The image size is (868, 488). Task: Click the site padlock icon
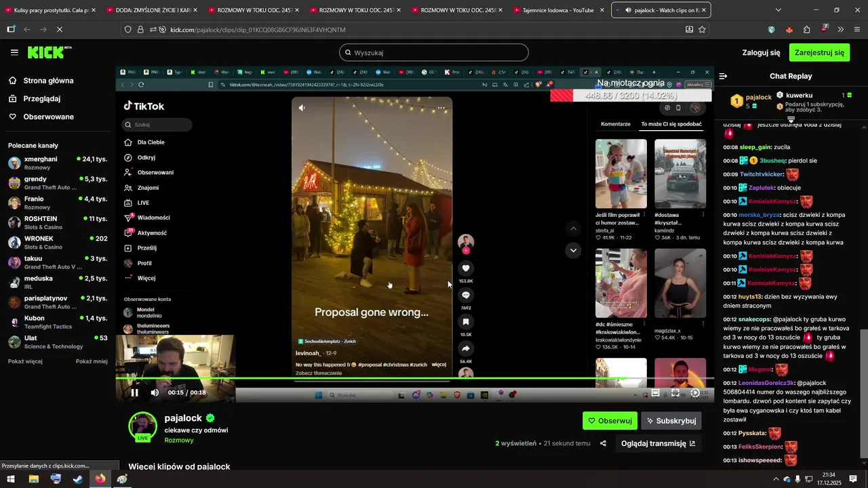(140, 30)
